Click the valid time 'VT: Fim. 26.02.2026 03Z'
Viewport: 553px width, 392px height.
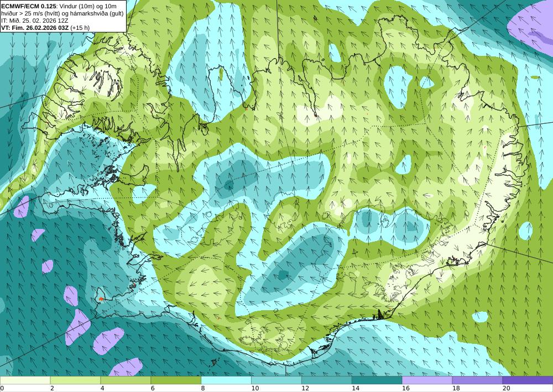click(35, 28)
